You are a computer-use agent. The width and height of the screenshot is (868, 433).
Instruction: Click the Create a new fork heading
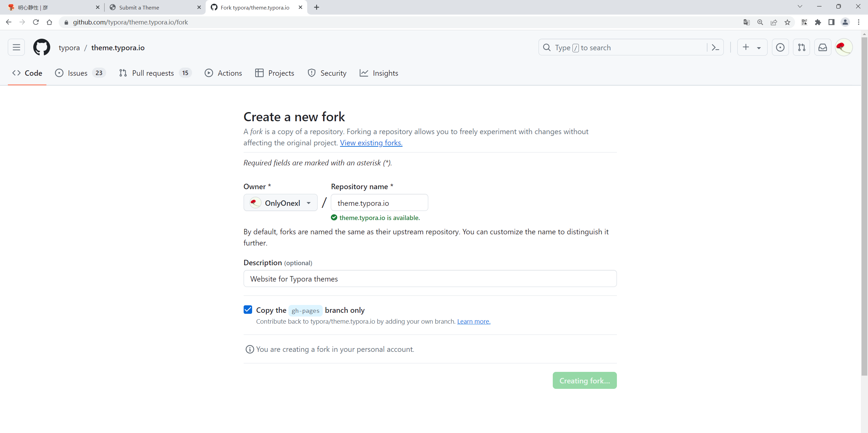[x=294, y=117]
